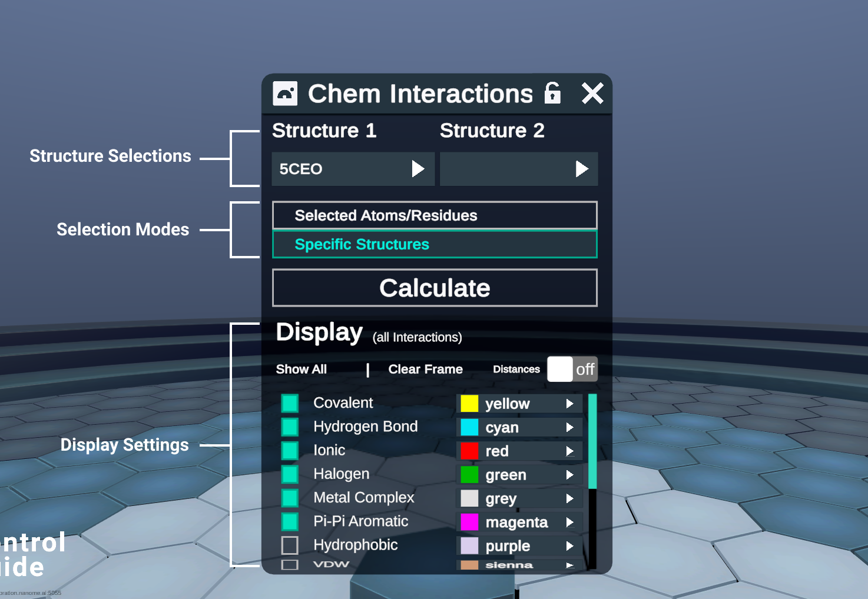Image resolution: width=868 pixels, height=599 pixels.
Task: Lock the Chem Interactions window
Action: pyautogui.click(x=551, y=93)
